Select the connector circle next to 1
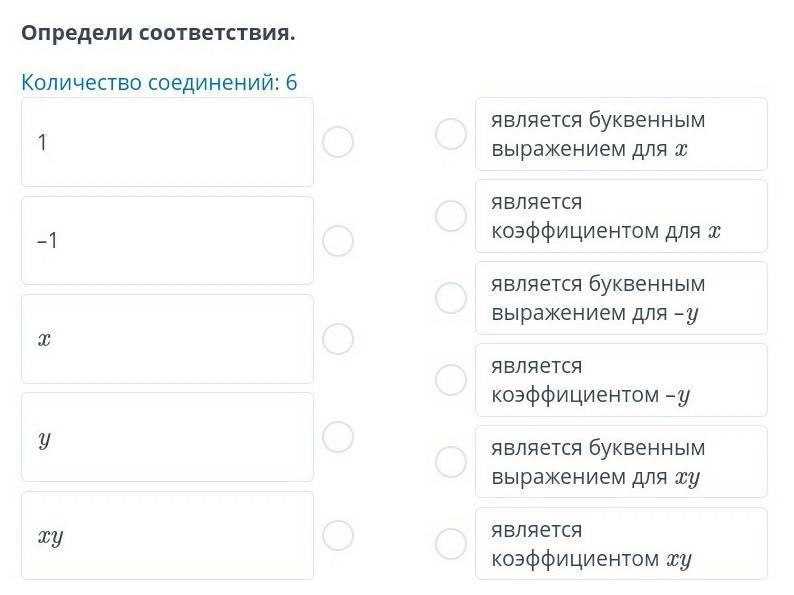The image size is (794, 595). click(338, 142)
